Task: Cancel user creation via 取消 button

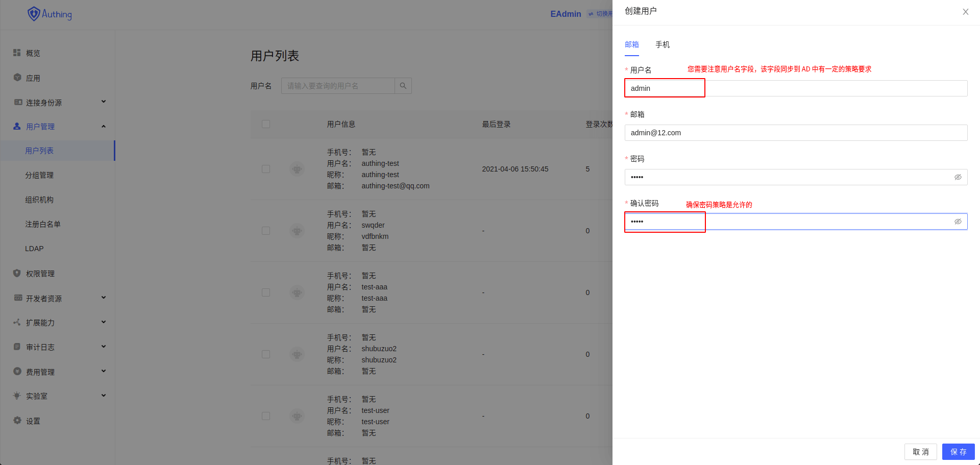Action: [920, 451]
